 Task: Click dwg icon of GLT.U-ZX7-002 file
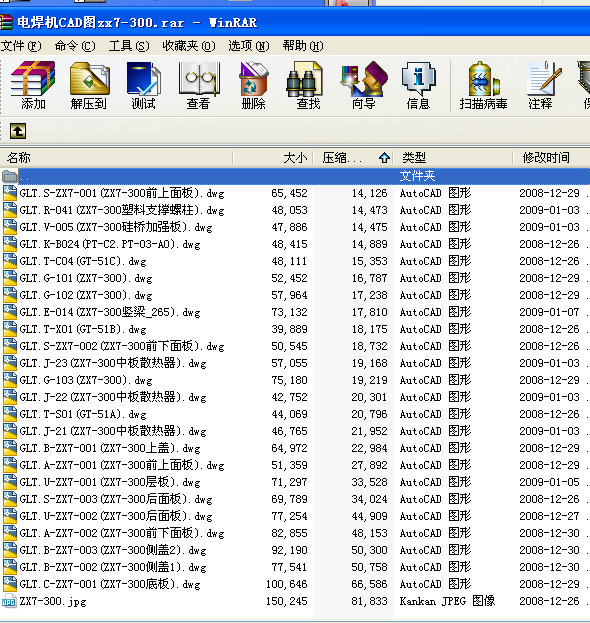click(x=10, y=516)
